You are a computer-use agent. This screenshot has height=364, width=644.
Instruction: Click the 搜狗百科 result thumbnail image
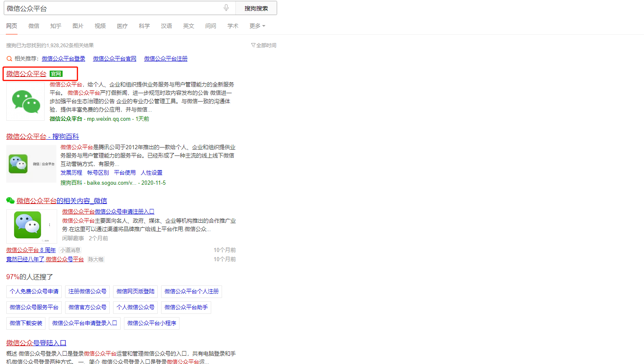pyautogui.click(x=31, y=164)
